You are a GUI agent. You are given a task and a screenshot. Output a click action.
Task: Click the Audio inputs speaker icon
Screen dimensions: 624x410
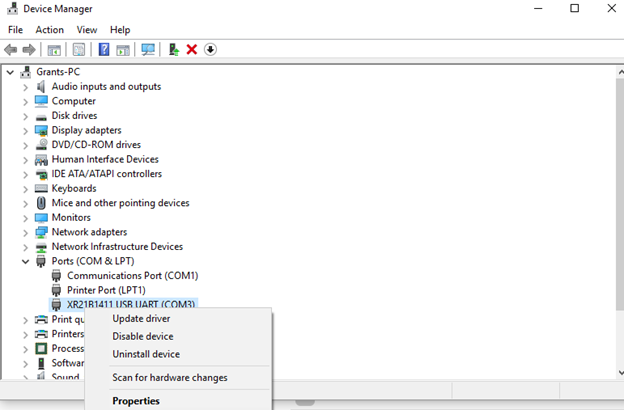(x=41, y=86)
